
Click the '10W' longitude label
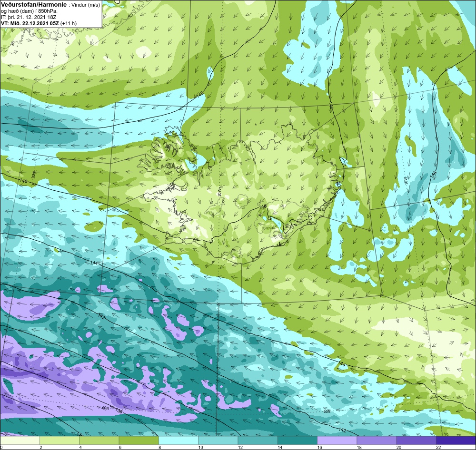[x=406, y=181]
